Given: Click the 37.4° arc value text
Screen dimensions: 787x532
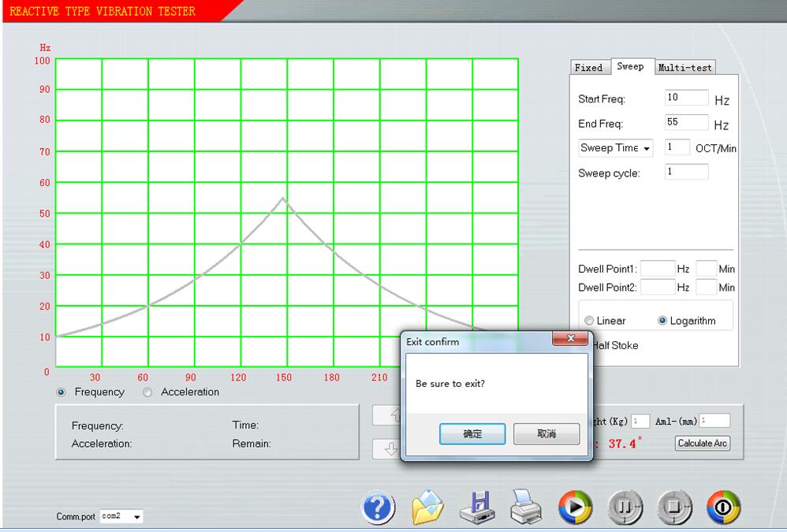Looking at the screenshot, I should 625,443.
